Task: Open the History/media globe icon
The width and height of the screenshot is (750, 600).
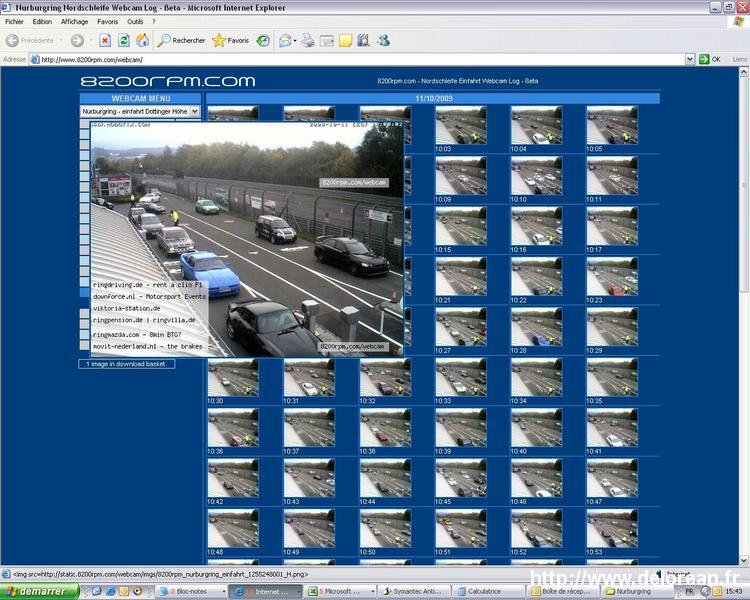Action: click(x=263, y=41)
